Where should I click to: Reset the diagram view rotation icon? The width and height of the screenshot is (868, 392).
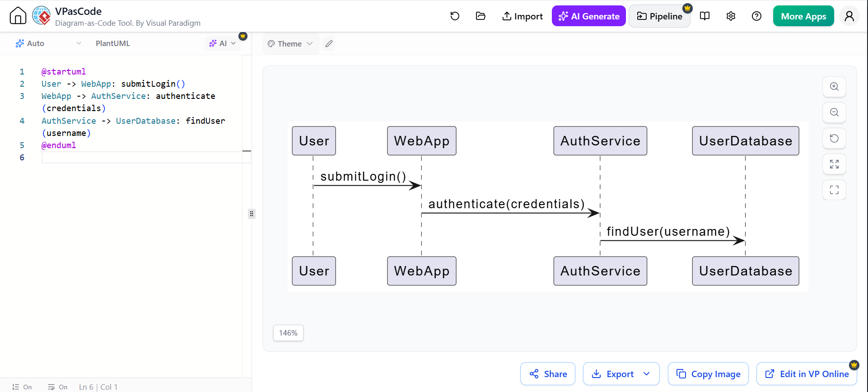tap(834, 138)
